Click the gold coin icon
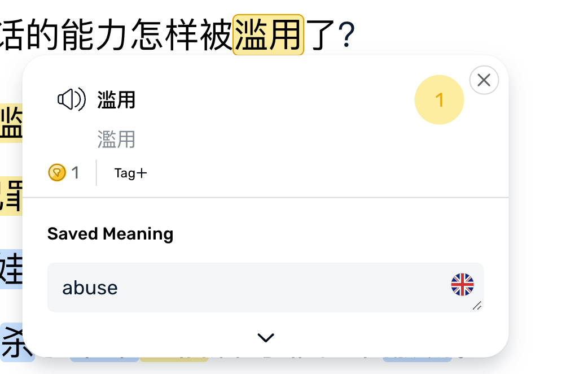Image resolution: width=588 pixels, height=374 pixels. pyautogui.click(x=57, y=173)
